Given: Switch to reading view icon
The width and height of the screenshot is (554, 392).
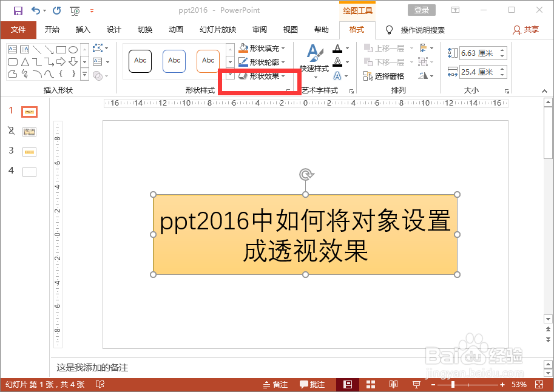Looking at the screenshot, I should tap(393, 385).
